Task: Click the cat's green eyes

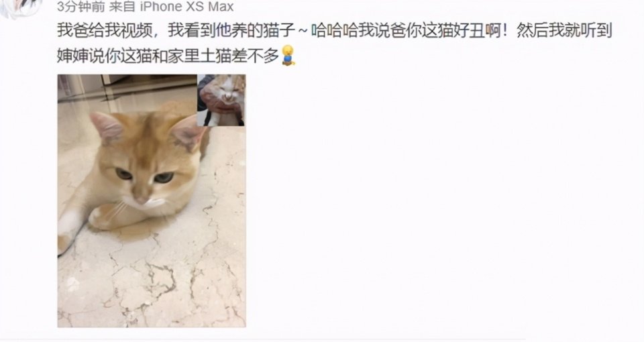Action: pos(144,176)
